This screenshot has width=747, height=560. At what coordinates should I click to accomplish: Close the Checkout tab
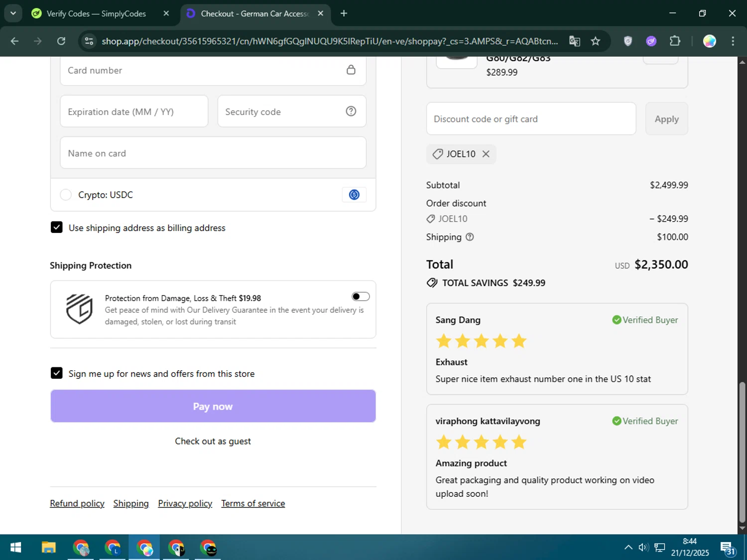tap(321, 13)
